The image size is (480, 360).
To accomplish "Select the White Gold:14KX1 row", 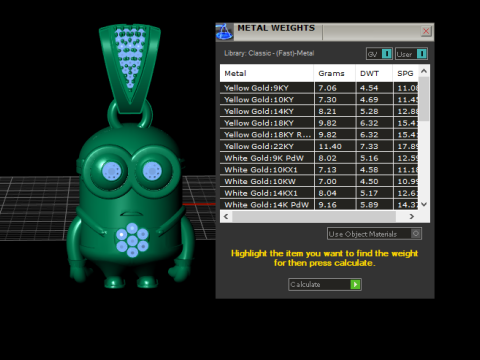I will [319, 193].
